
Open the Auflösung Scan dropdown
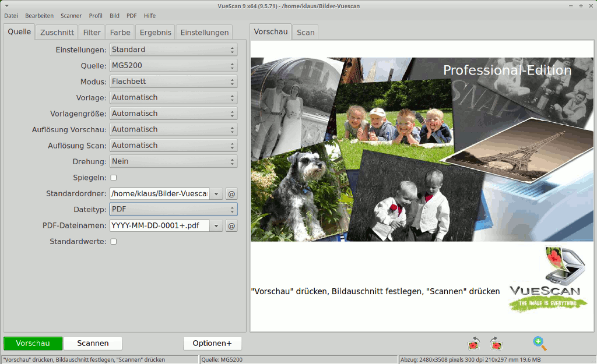click(174, 145)
